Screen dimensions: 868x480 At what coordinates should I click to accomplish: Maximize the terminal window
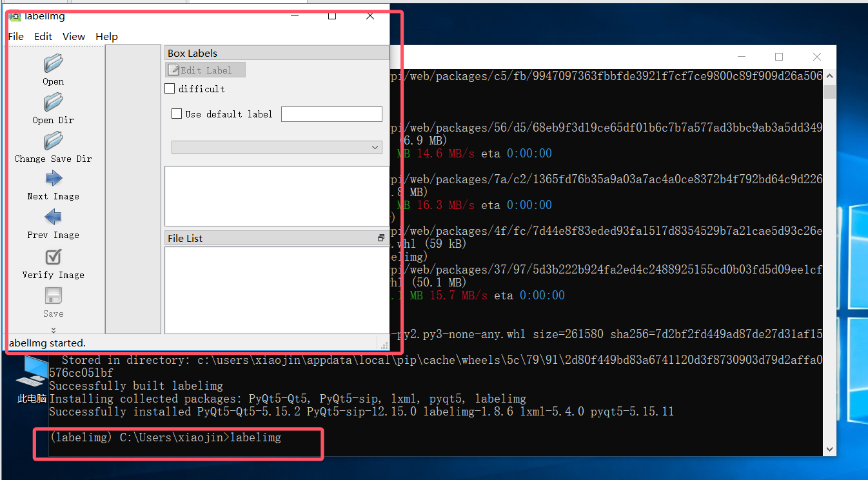click(x=779, y=57)
